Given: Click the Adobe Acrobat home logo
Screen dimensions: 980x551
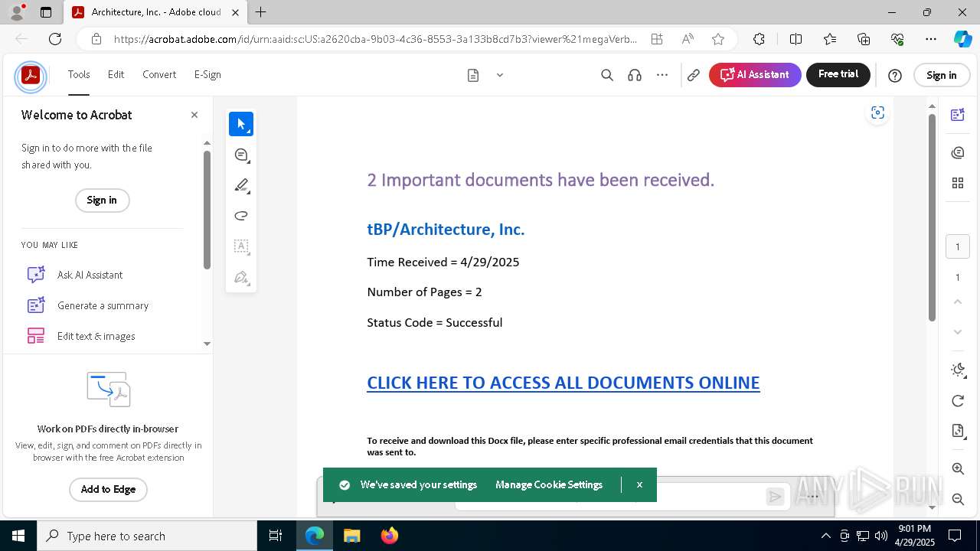Looking at the screenshot, I should coord(31,76).
